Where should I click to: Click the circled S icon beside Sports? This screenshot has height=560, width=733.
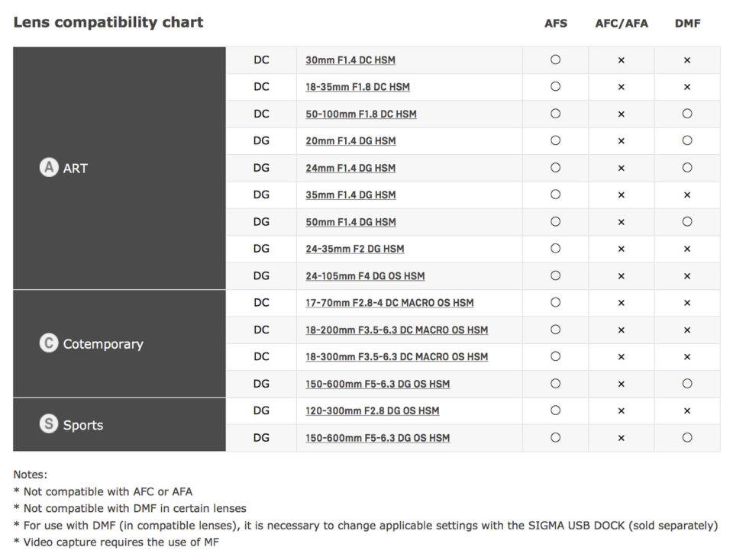[x=49, y=424]
